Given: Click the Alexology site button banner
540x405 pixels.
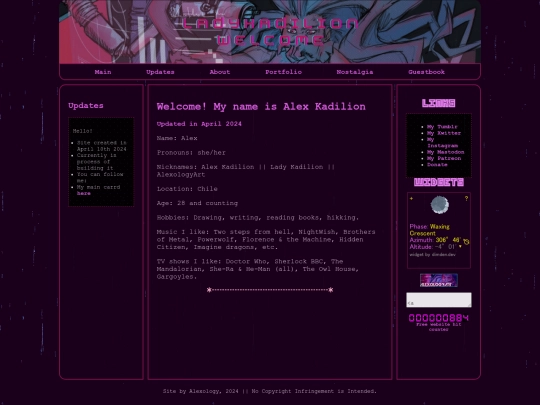Looking at the screenshot, I should coord(439,280).
